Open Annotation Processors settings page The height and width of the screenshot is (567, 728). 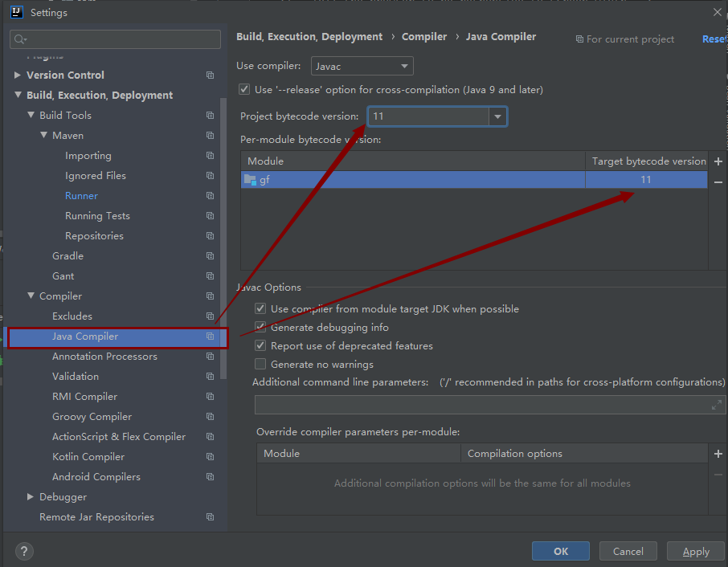click(x=104, y=357)
